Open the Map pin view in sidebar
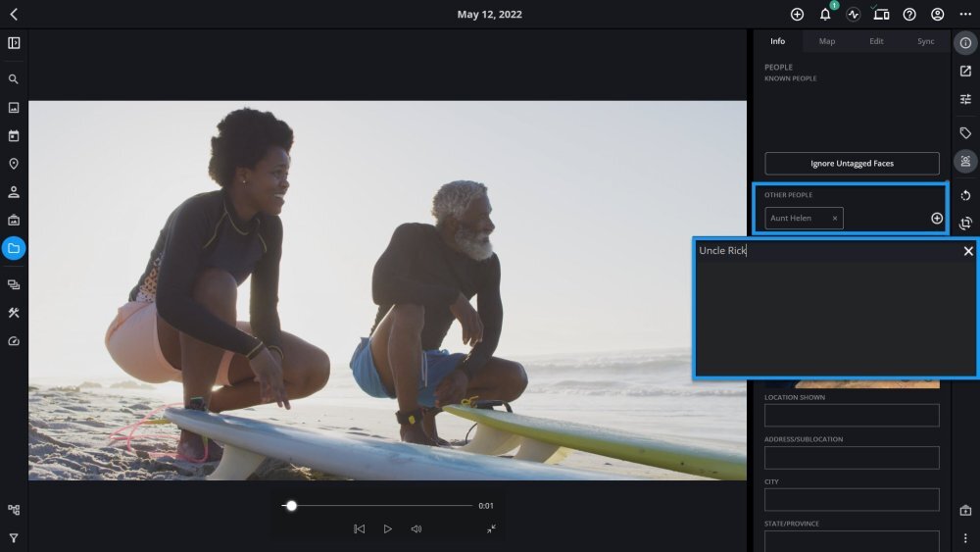This screenshot has width=980, height=552. [x=14, y=164]
